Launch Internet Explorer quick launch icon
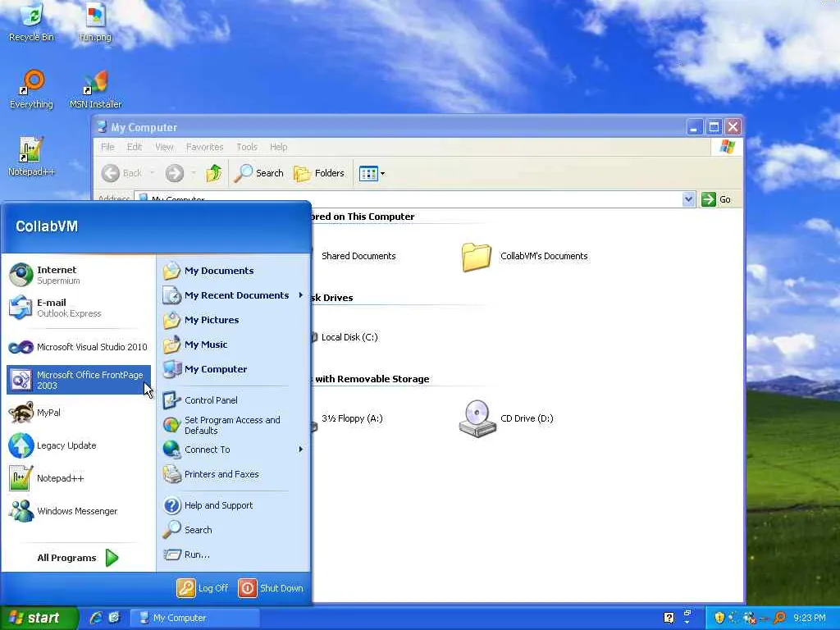 pos(96,618)
